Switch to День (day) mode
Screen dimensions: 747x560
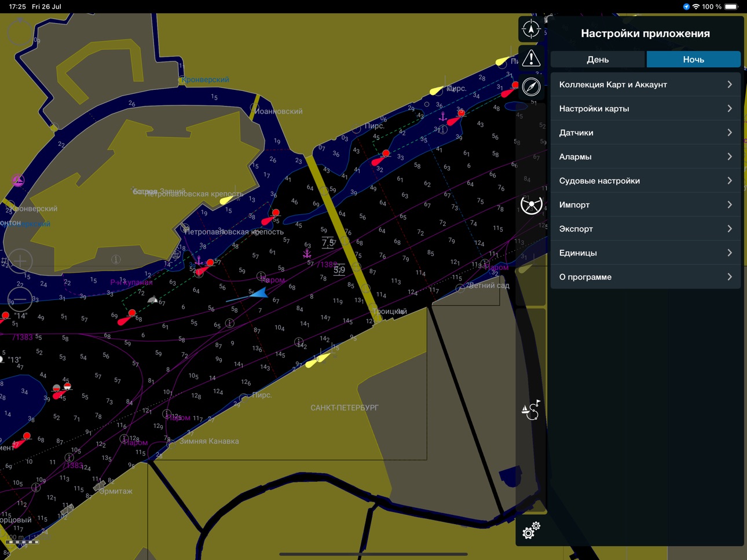pos(598,59)
